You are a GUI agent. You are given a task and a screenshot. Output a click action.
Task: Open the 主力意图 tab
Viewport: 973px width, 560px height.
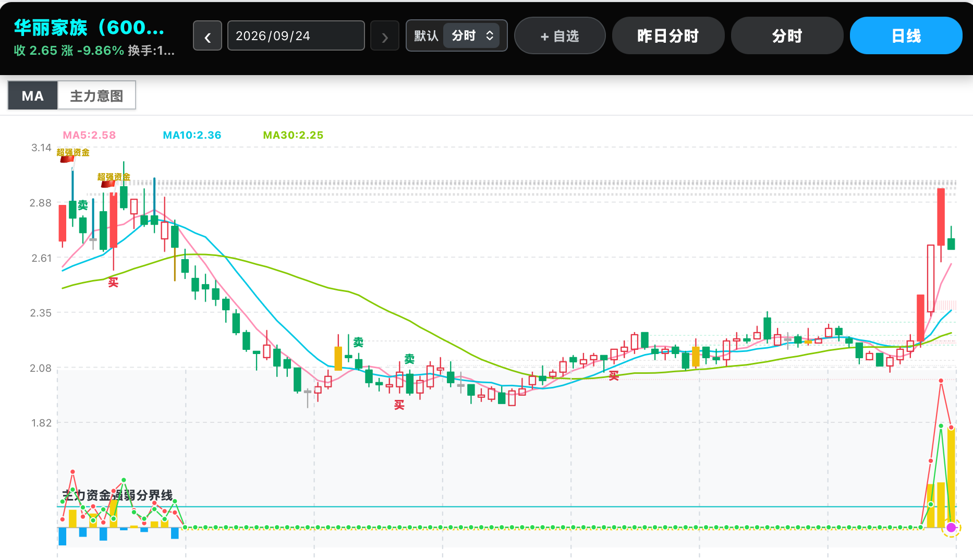[x=96, y=95]
